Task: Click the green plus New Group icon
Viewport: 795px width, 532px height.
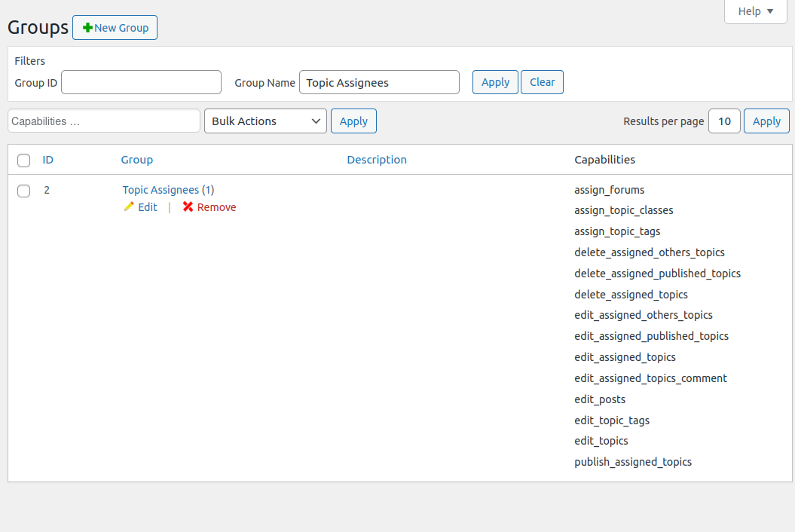Action: click(x=87, y=28)
